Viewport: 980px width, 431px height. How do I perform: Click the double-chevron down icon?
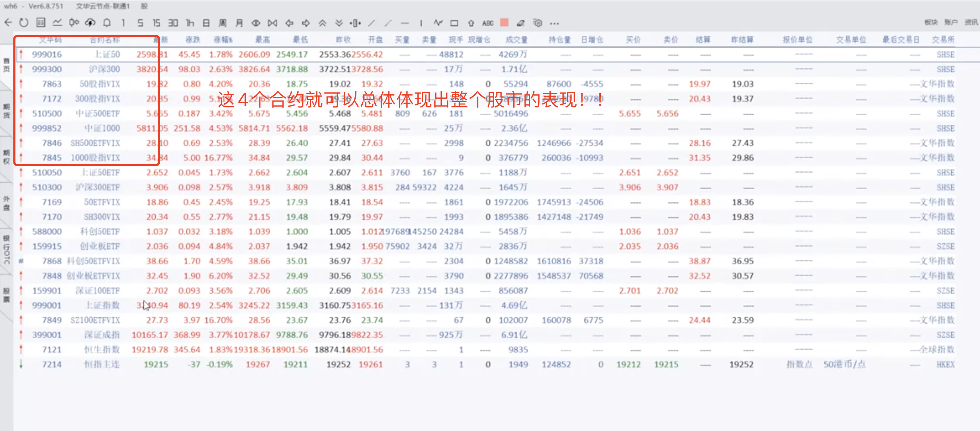tap(339, 23)
